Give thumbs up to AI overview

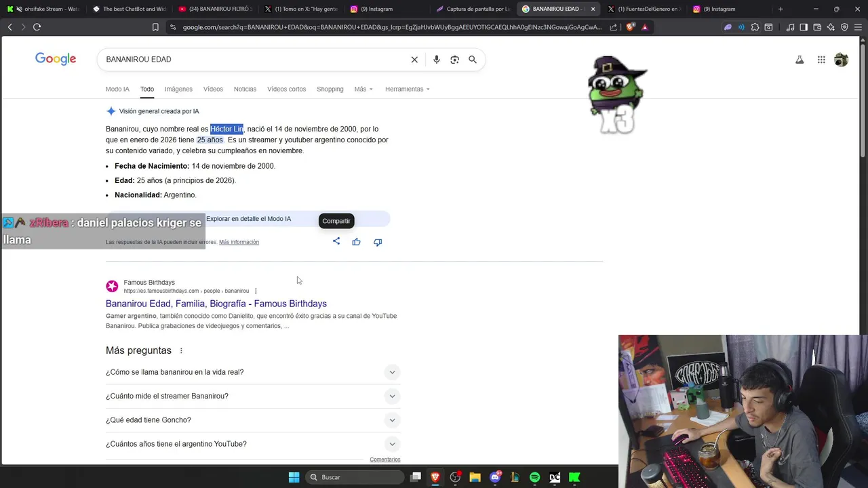click(356, 242)
